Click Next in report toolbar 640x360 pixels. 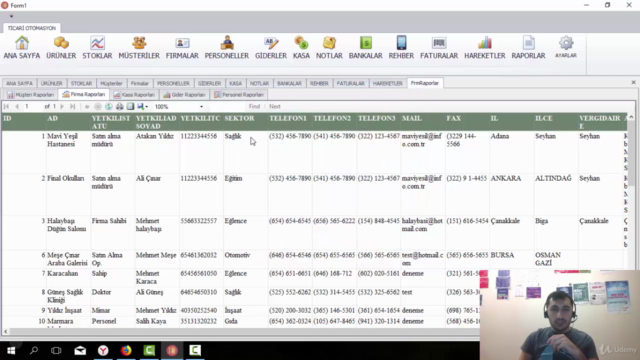pyautogui.click(x=275, y=107)
